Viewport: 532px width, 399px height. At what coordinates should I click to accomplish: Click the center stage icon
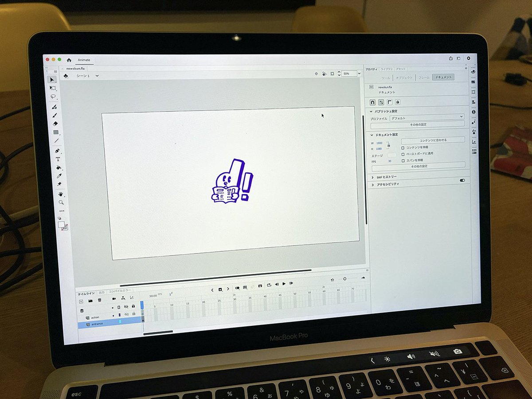click(x=316, y=74)
